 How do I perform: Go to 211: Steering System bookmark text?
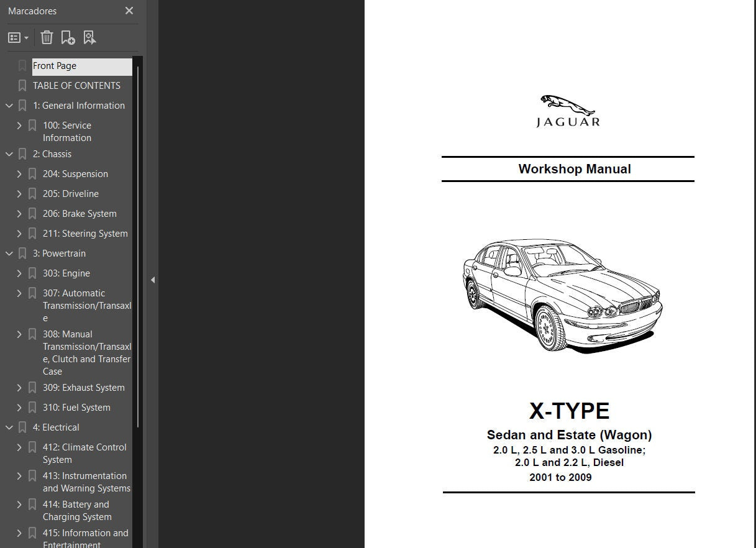[x=85, y=234]
